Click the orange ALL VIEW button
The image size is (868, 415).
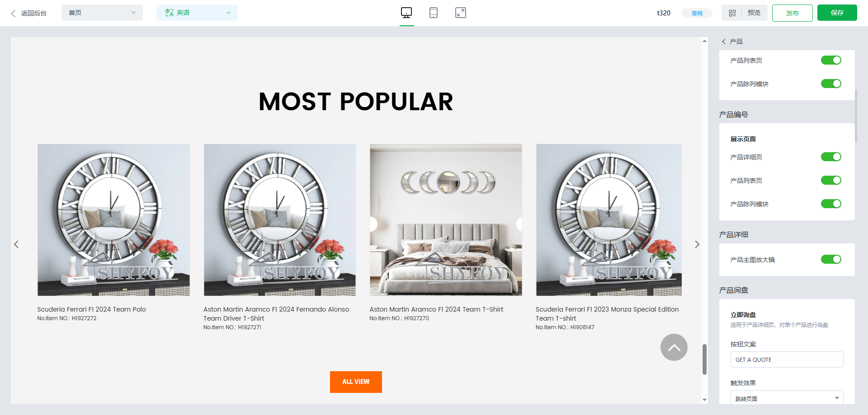coord(356,382)
